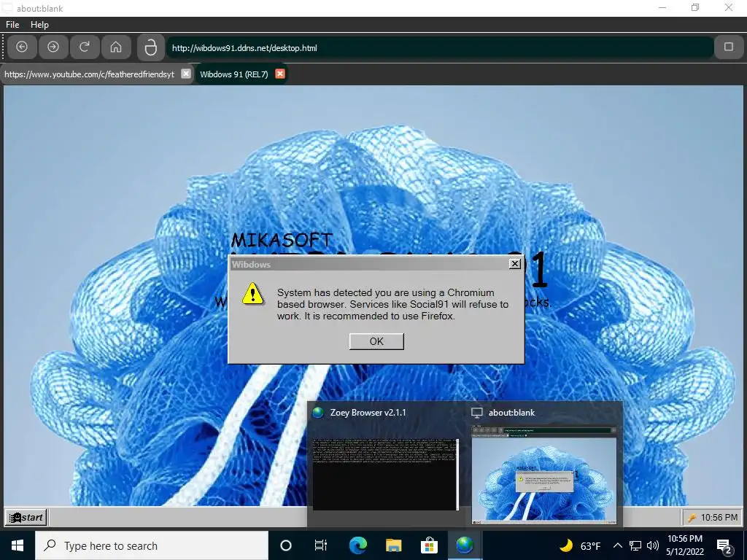Screen dimensions: 747x560
Task: Open File Explorer from taskbar
Action: coord(393,545)
